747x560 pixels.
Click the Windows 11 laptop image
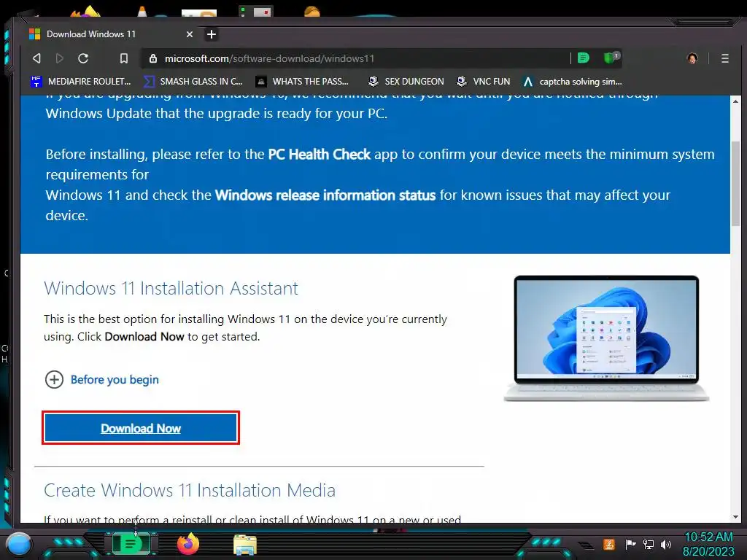pyautogui.click(x=606, y=338)
